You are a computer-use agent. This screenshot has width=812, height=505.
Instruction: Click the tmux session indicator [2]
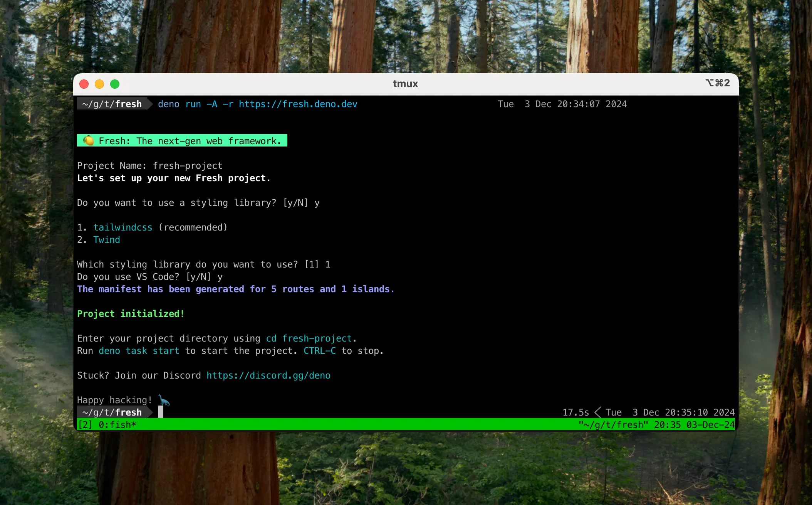[x=85, y=425]
